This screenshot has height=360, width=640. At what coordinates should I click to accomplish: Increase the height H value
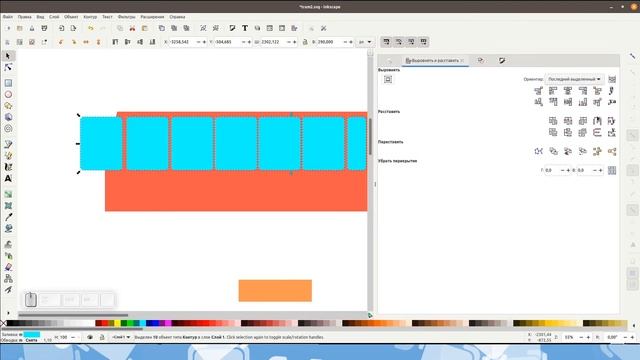coord(351,42)
